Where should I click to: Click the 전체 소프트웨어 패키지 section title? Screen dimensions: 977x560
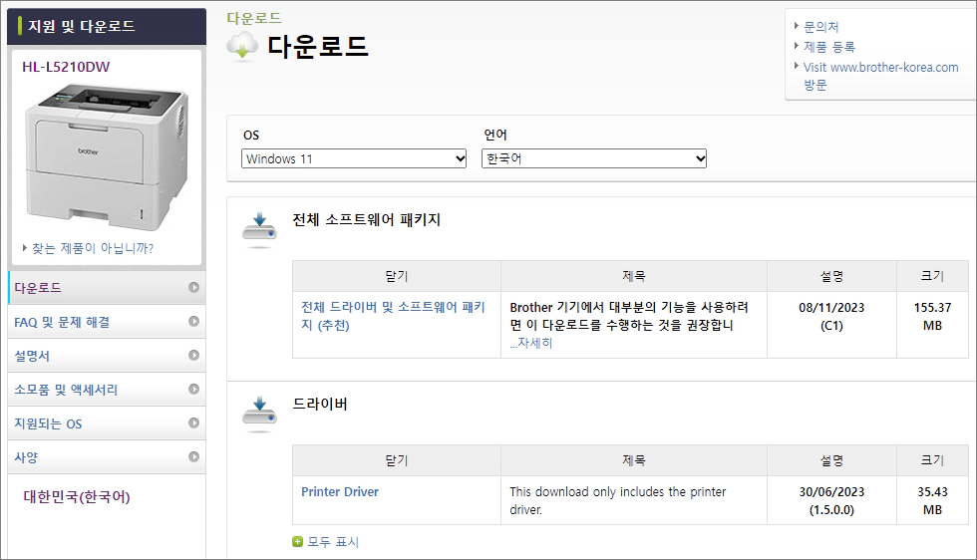click(367, 219)
